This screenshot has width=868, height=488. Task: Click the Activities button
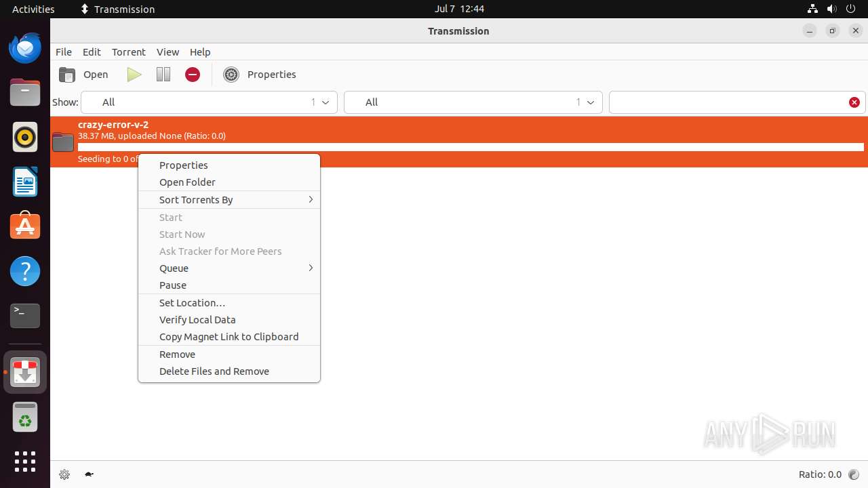tap(33, 9)
